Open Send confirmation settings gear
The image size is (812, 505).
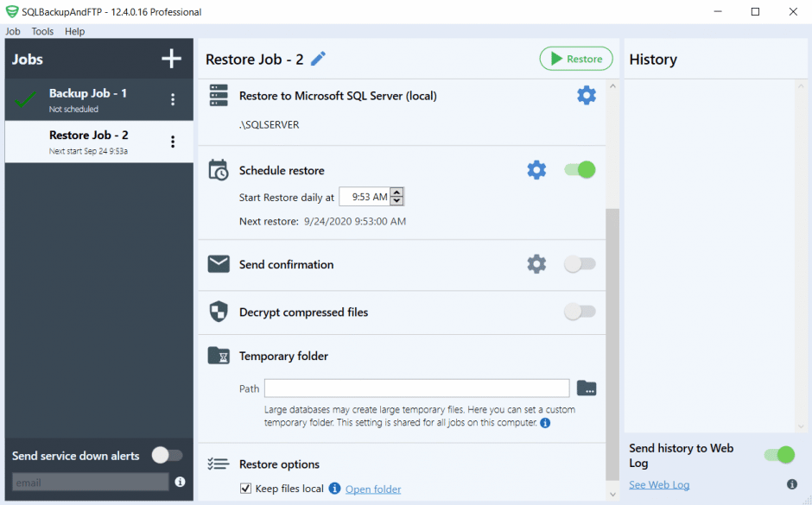point(536,263)
